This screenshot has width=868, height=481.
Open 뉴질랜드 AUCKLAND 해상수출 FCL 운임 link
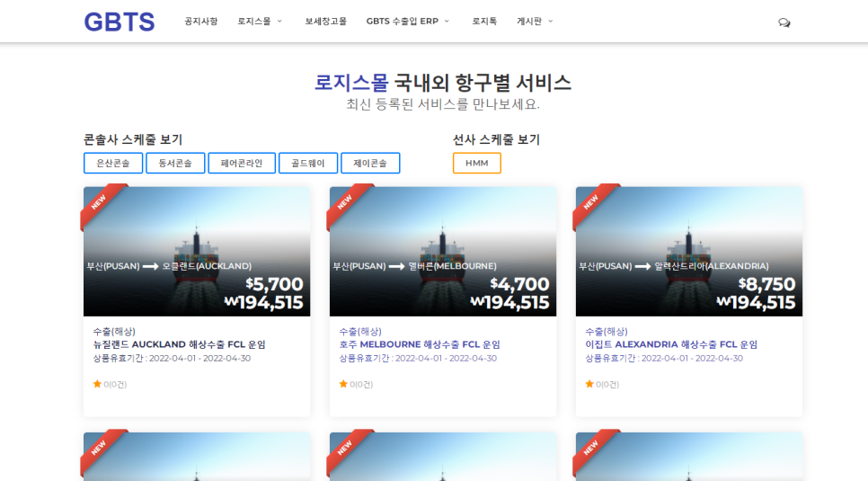point(180,344)
